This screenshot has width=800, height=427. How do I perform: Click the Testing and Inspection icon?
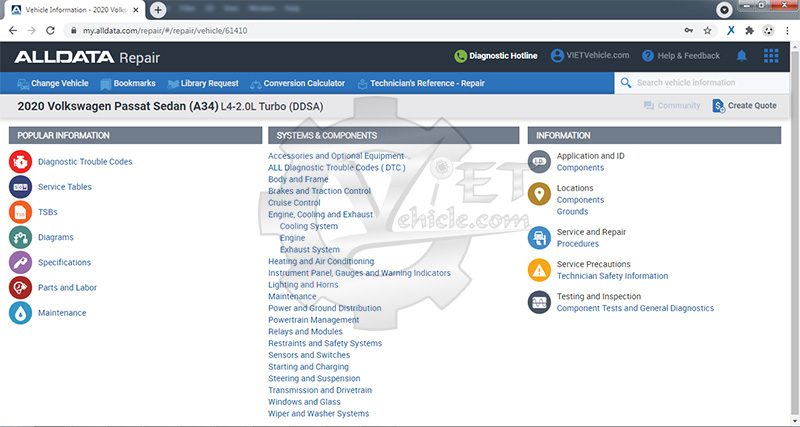539,302
